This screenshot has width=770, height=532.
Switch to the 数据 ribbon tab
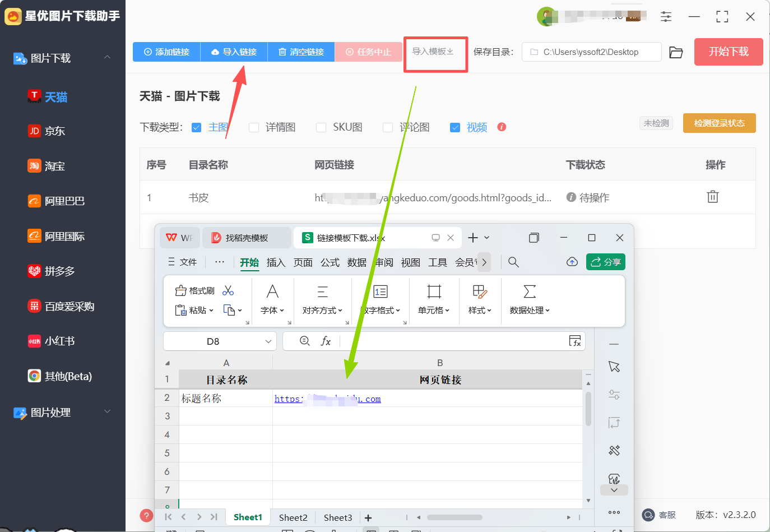[357, 262]
